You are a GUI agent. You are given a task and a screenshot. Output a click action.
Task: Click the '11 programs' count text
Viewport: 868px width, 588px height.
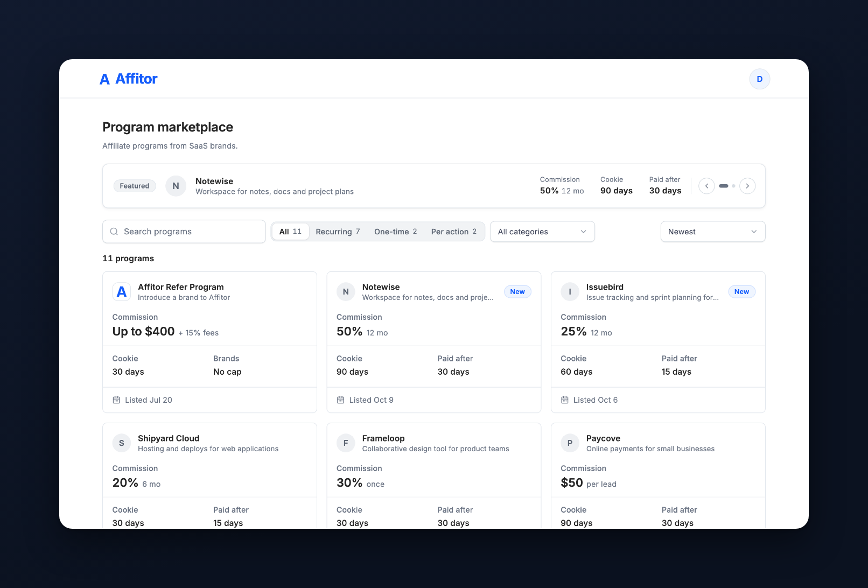128,258
